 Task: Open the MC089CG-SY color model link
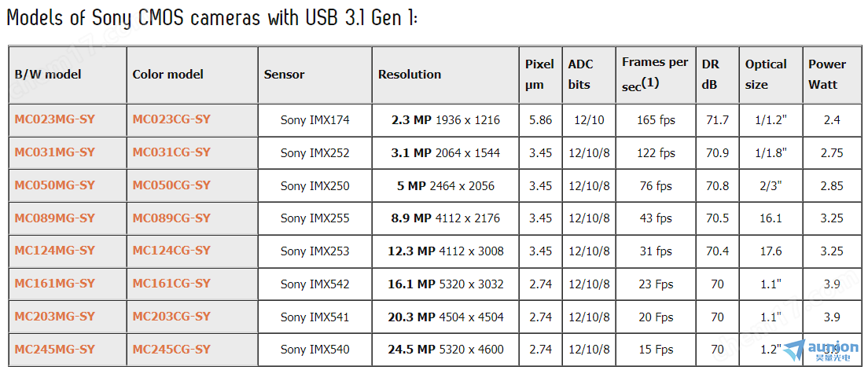(171, 218)
